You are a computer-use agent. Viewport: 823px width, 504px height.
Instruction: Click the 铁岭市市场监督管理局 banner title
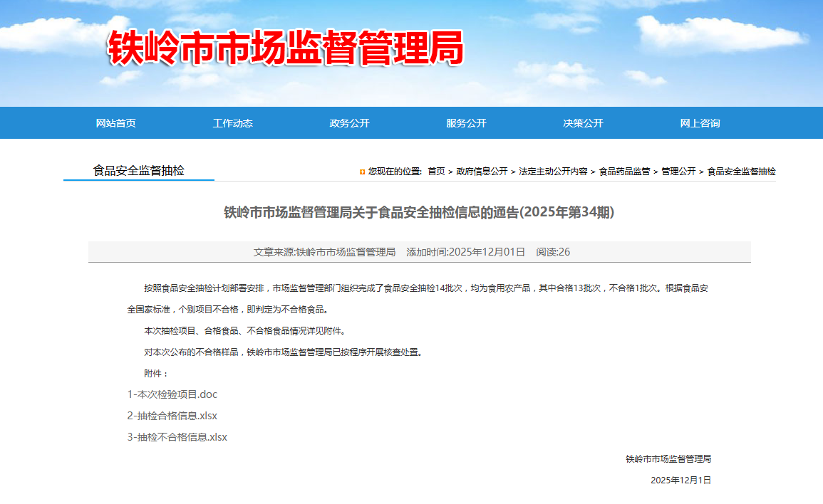[x=286, y=48]
